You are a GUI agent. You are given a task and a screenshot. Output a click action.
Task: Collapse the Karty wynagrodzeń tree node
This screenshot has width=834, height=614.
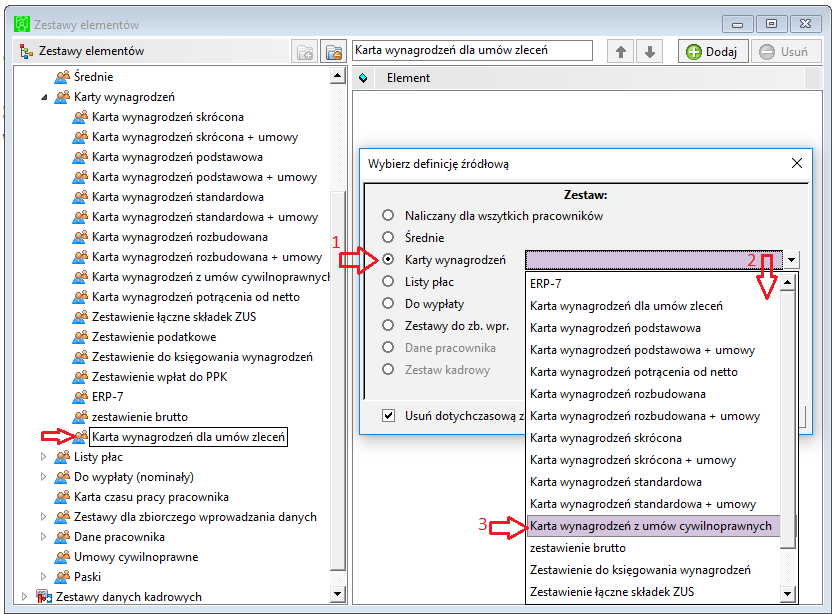(x=44, y=97)
